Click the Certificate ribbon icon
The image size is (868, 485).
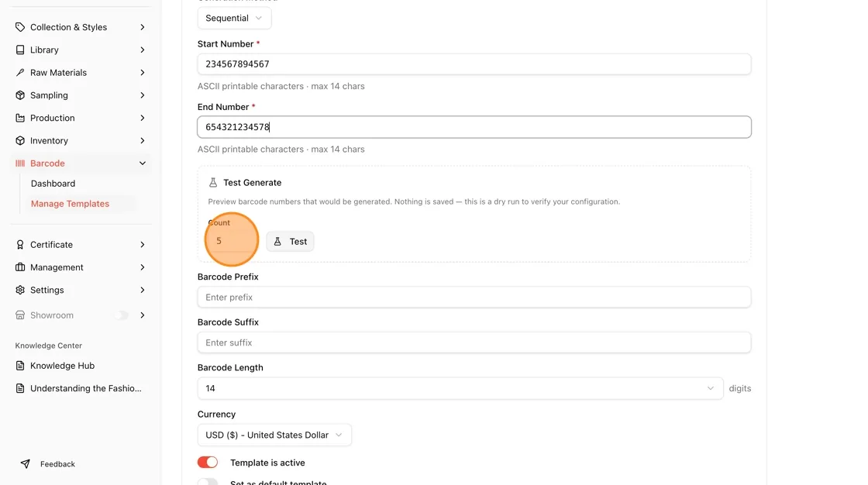coord(20,245)
